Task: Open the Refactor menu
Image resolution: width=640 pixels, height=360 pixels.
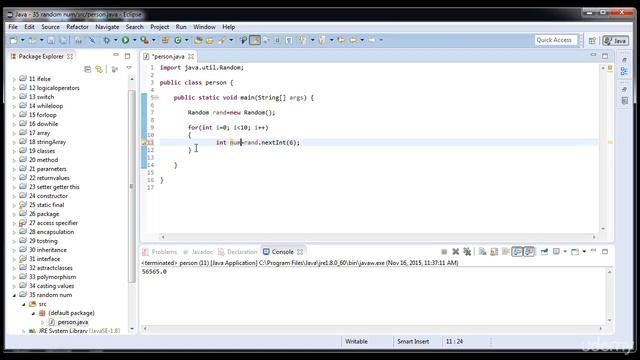Action: (77, 27)
